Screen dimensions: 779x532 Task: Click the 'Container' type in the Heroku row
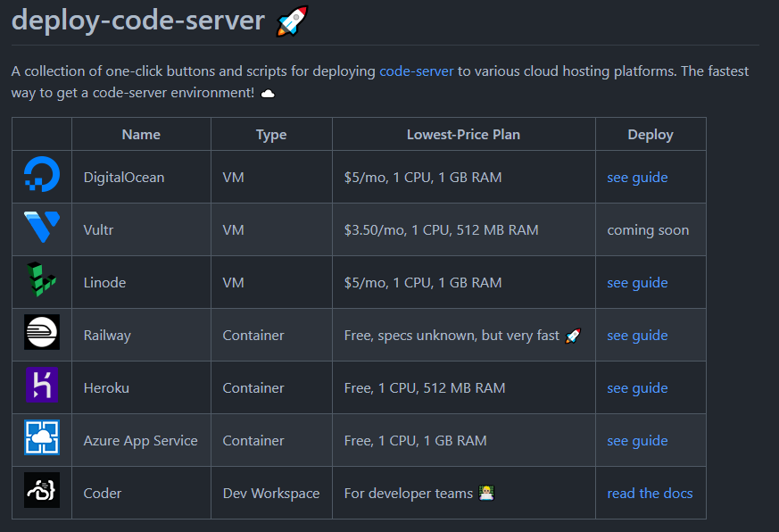click(253, 388)
